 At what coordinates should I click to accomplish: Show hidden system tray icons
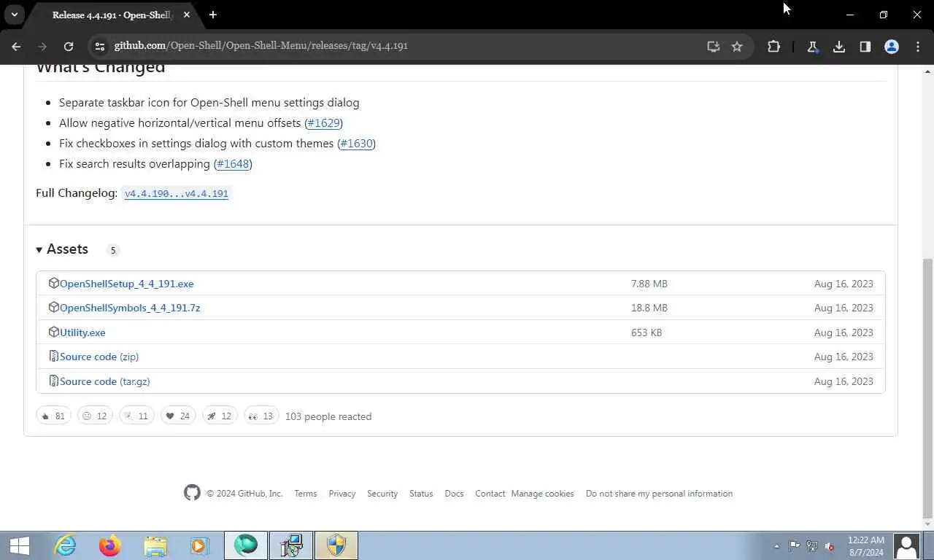coord(776,546)
